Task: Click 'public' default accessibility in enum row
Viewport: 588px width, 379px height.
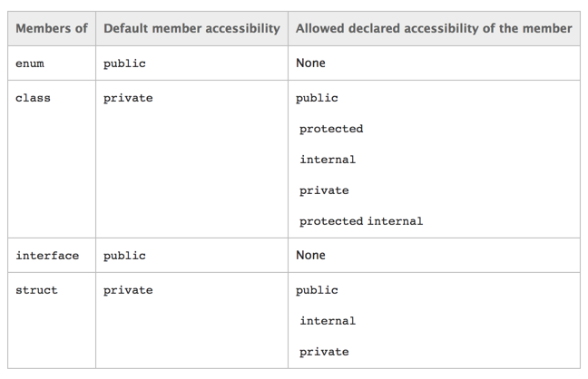Action: point(124,63)
